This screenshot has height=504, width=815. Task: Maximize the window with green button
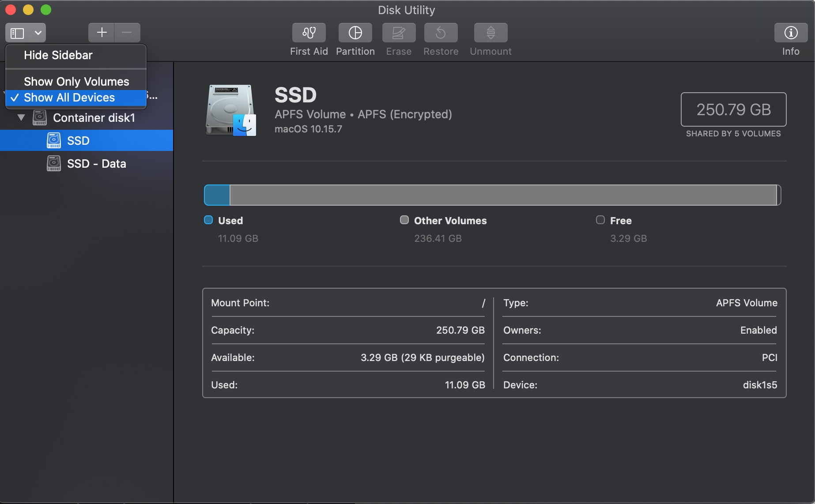tap(46, 10)
